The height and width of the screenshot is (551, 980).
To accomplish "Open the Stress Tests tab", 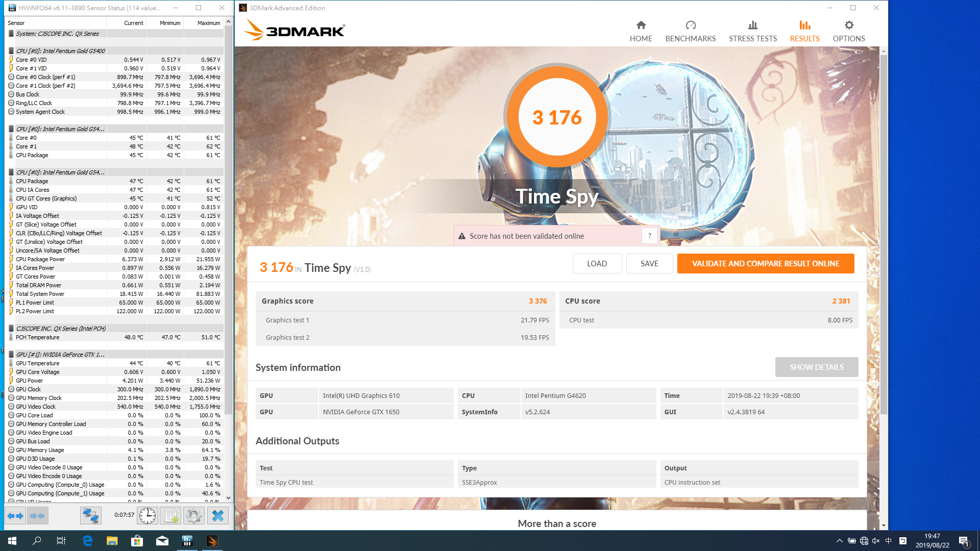I will click(752, 31).
